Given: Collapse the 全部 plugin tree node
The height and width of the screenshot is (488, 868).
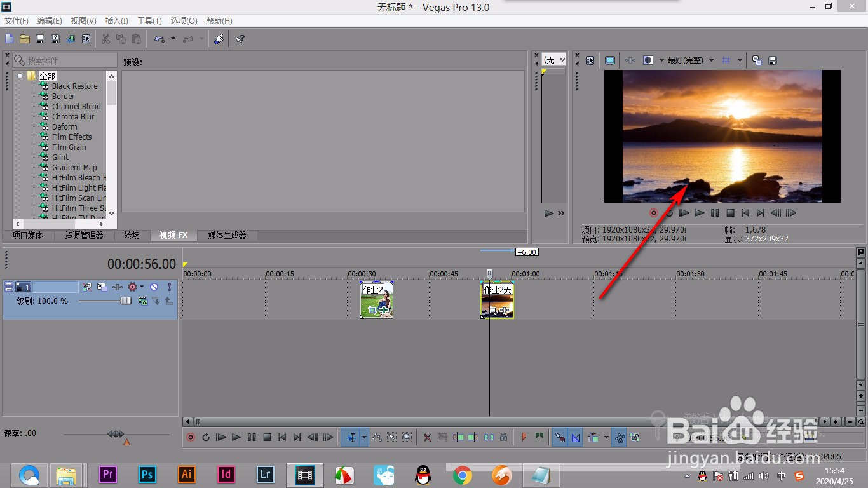Looking at the screenshot, I should (20, 76).
